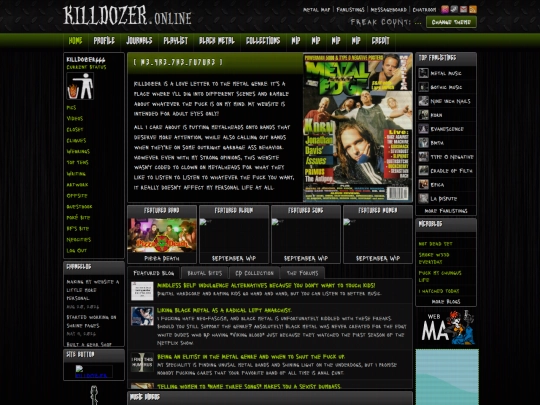Open the Evanescence fanlisting thumbnail icon
540x405 pixels.
click(423, 129)
